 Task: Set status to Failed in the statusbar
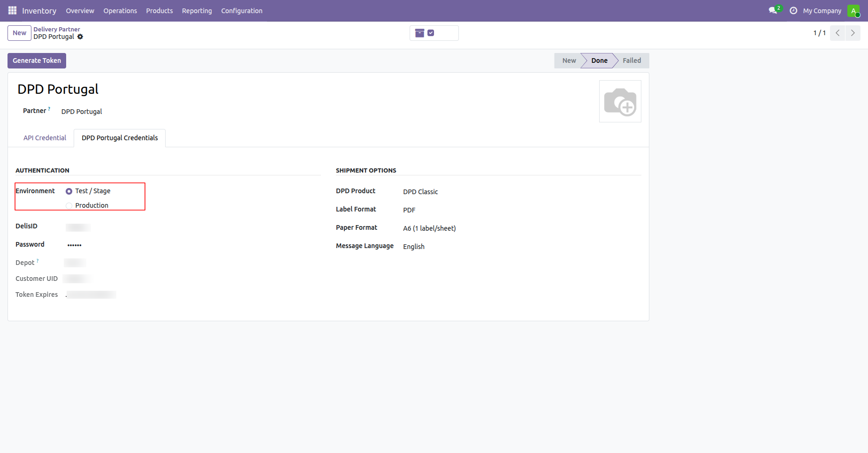(632, 60)
